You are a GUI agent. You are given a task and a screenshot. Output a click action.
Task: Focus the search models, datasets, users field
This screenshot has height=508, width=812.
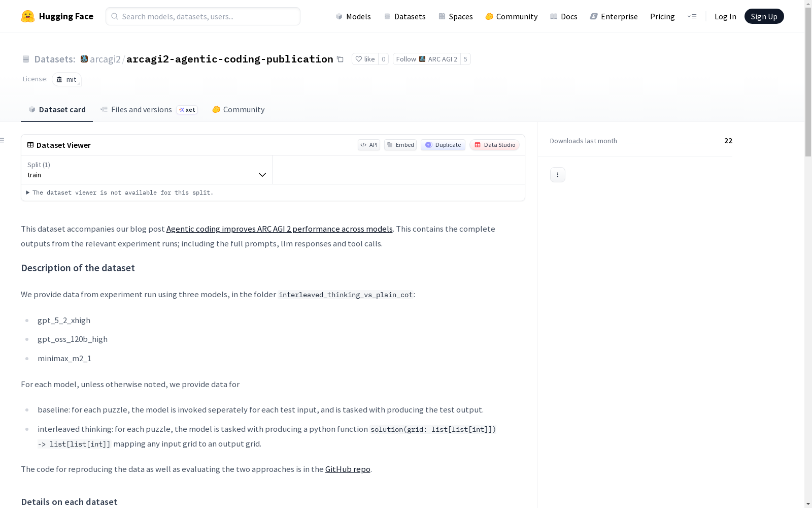click(203, 16)
